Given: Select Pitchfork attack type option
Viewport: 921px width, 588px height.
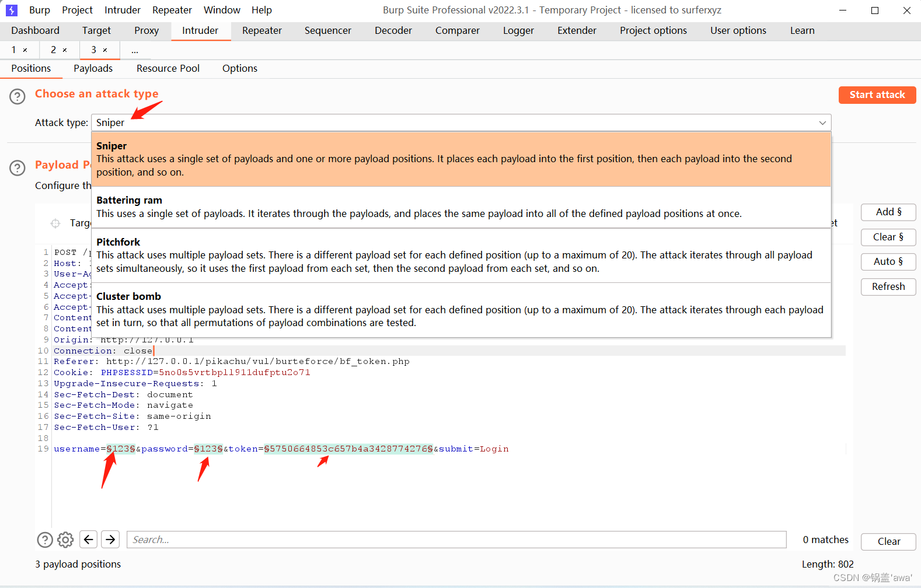Looking at the screenshot, I should [x=461, y=256].
